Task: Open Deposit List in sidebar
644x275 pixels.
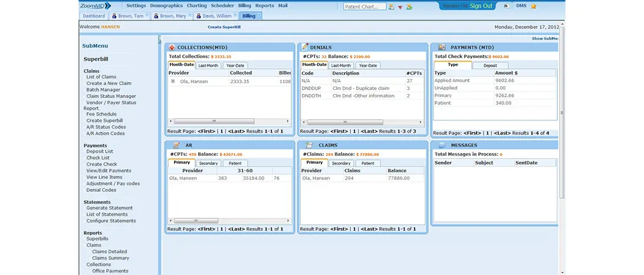Action: coord(100,151)
